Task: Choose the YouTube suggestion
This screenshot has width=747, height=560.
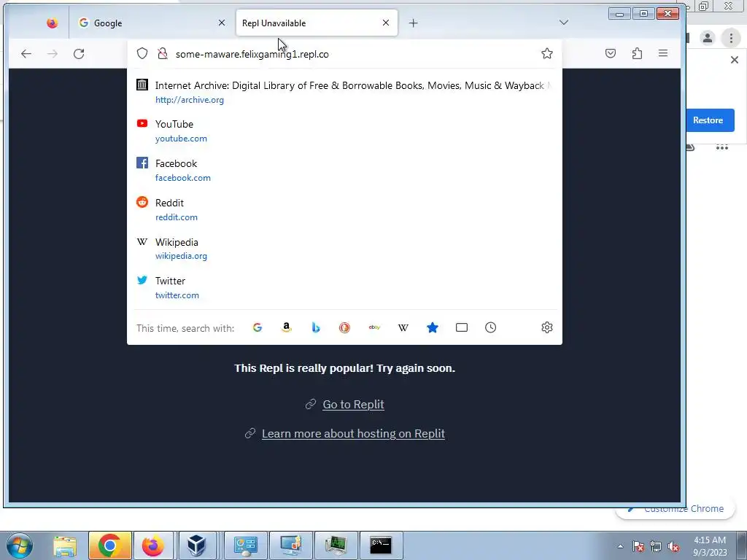Action: click(344, 131)
